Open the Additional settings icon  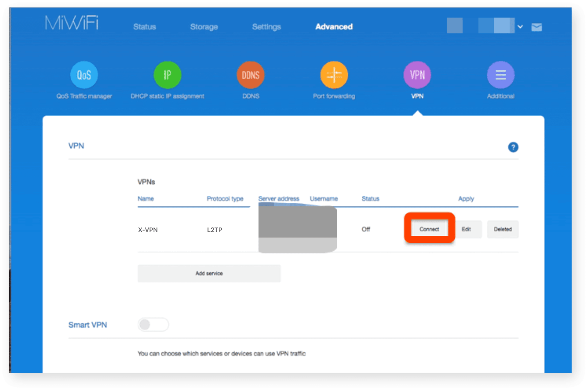(x=501, y=75)
